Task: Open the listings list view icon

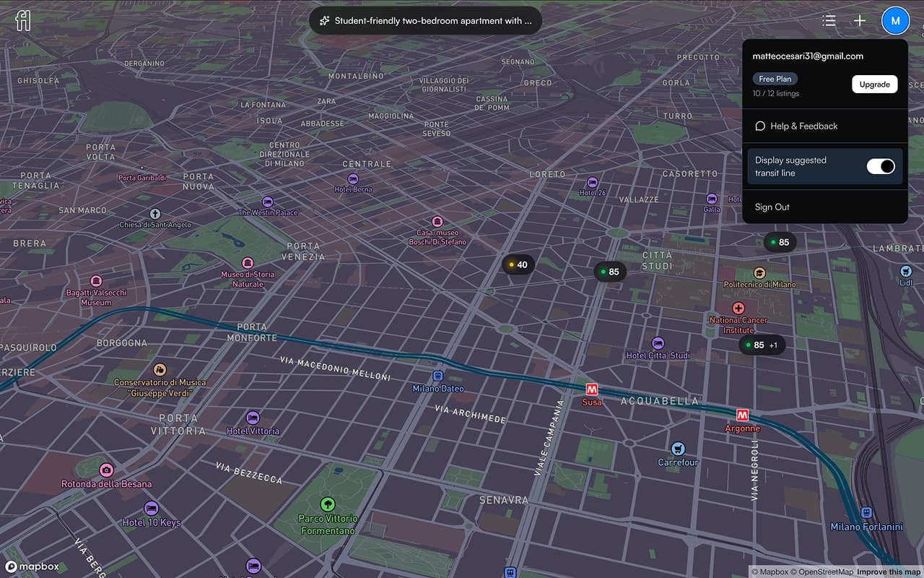Action: point(829,21)
